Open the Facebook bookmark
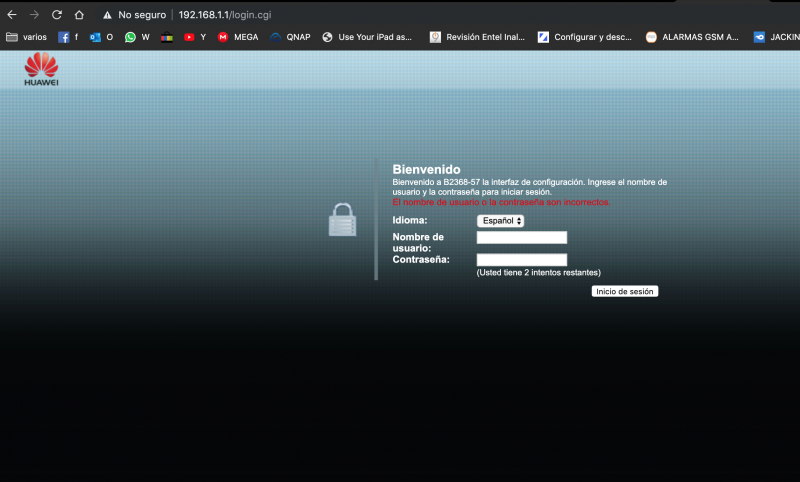The height and width of the screenshot is (482, 800). pyautogui.click(x=68, y=37)
